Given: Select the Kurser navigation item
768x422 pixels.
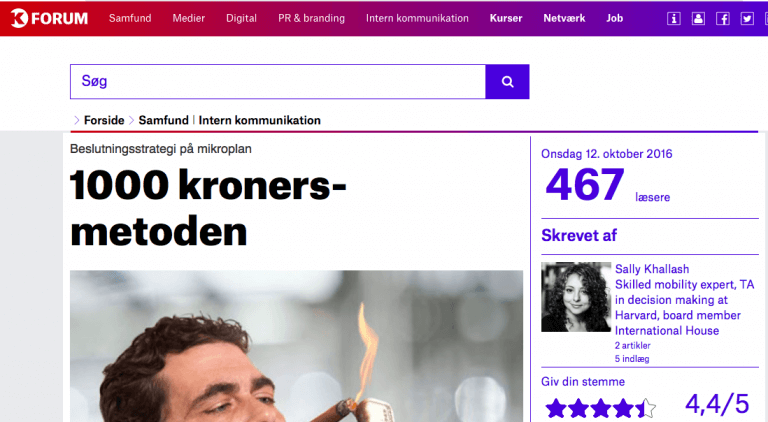Looking at the screenshot, I should pos(506,18).
